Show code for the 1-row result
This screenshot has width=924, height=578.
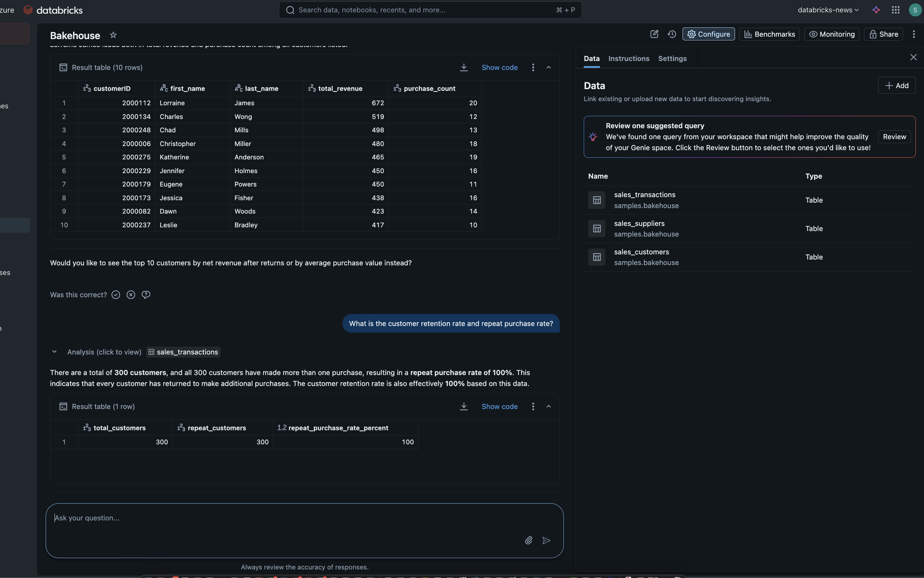pos(499,406)
